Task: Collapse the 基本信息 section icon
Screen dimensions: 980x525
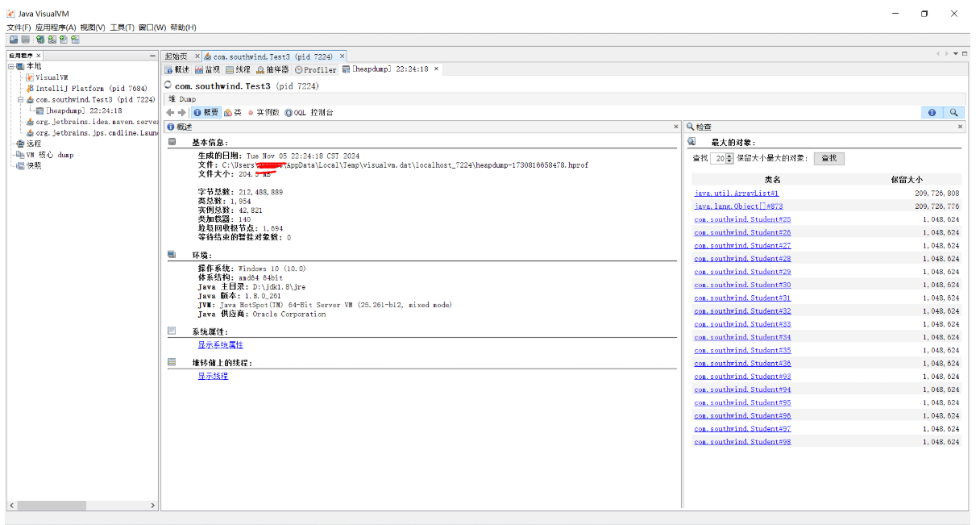Action: point(172,142)
